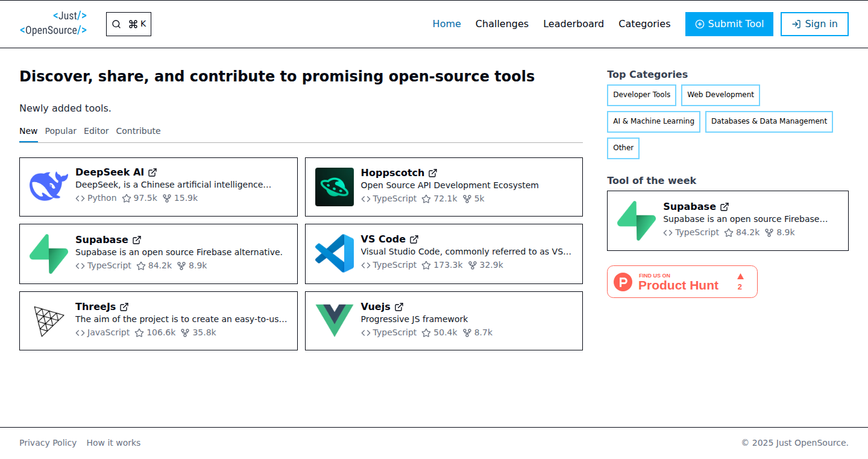Go to the Home nav link
Viewport: 868px width, 459px height.
pos(447,24)
